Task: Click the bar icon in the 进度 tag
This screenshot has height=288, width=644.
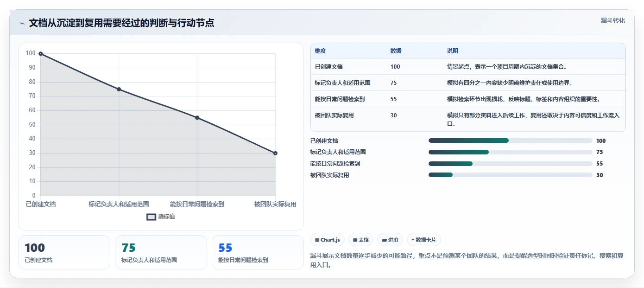Action: (x=385, y=240)
